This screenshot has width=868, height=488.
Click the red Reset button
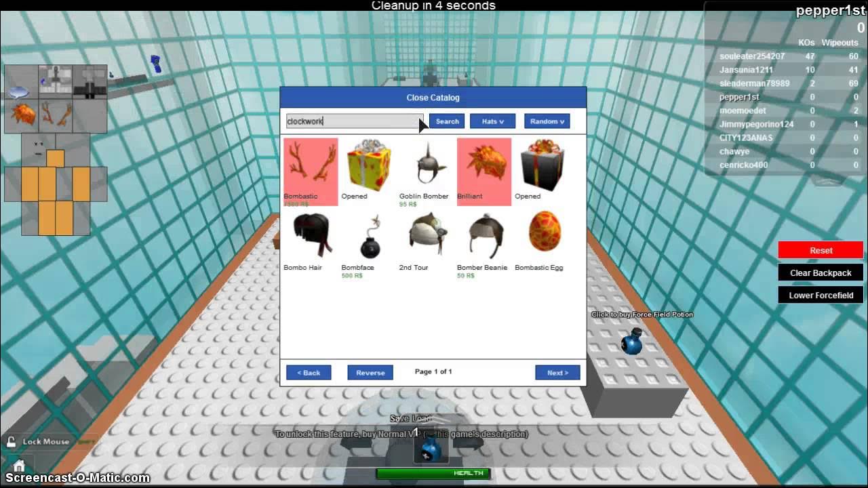pyautogui.click(x=821, y=250)
